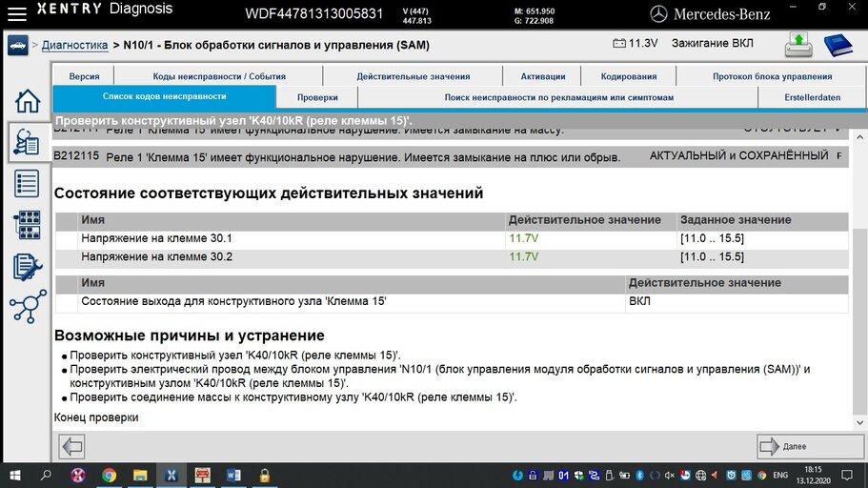Click the car icon beside the breadcrumb
The width and height of the screenshot is (868, 488).
[17, 45]
